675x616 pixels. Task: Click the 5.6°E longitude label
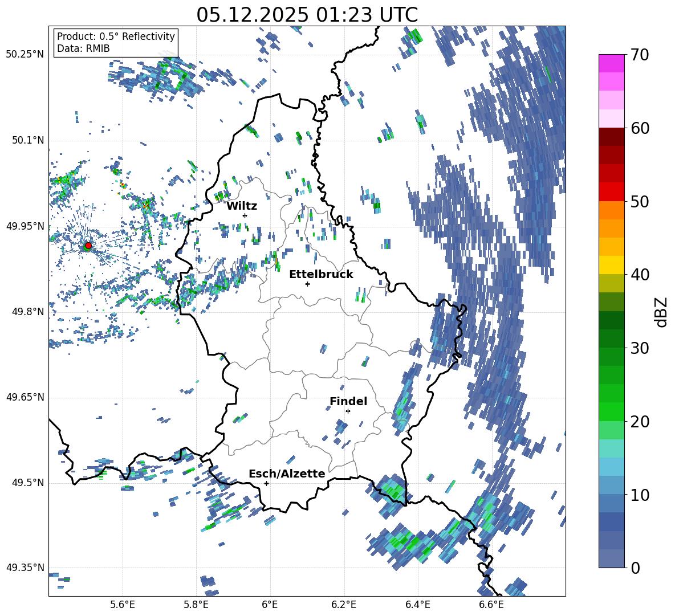click(x=123, y=605)
